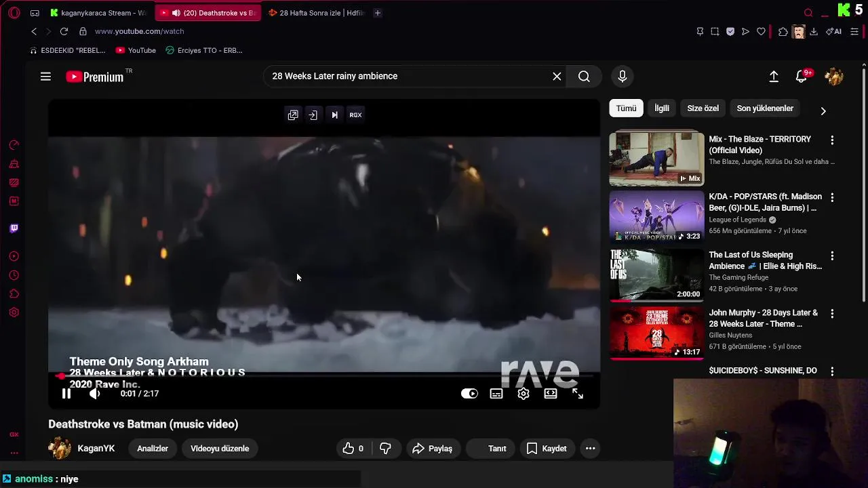868x488 pixels.
Task: Click Videoyu düzenle button
Action: (220, 449)
